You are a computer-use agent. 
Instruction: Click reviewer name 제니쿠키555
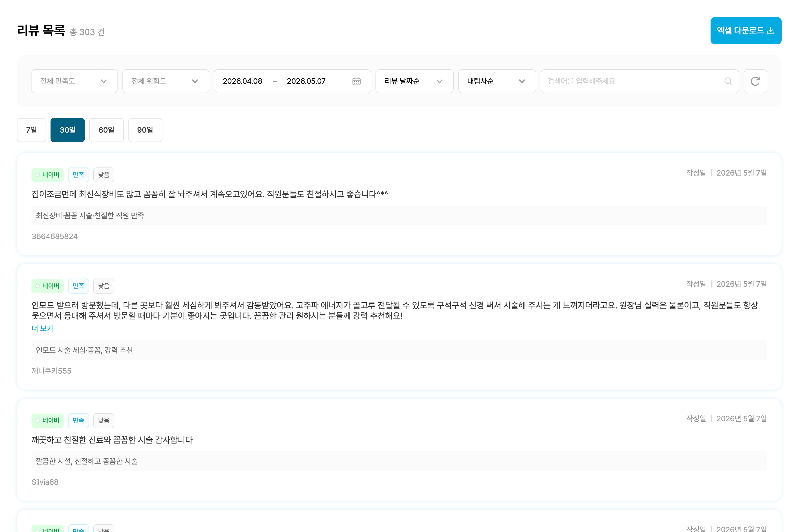pos(52,371)
